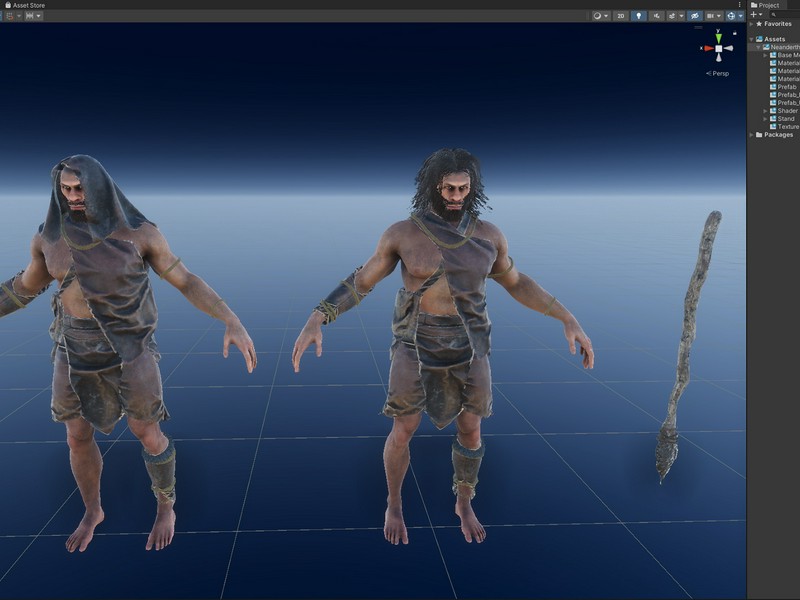Click the green Y axis of orientation gizmo
800x600 pixels.
point(718,38)
